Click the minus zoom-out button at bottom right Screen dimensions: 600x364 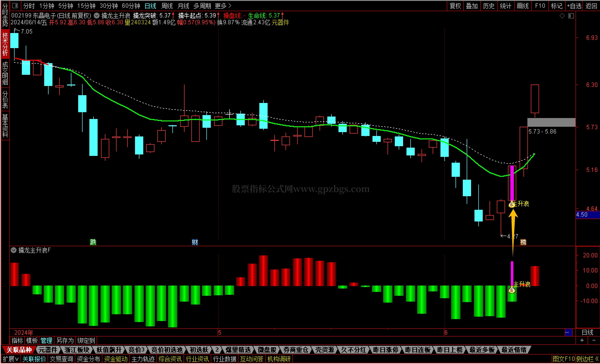(x=594, y=340)
